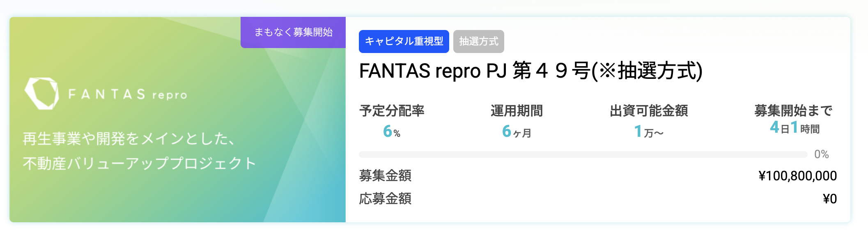Click the ¥0 applied amount
The height and width of the screenshot is (235, 868).
click(830, 199)
